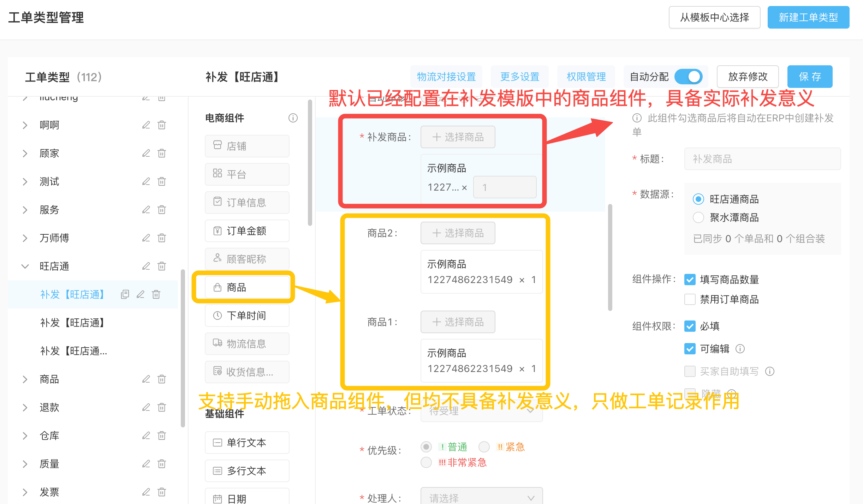Edit the 仓库 category with pencil icon

tap(146, 436)
